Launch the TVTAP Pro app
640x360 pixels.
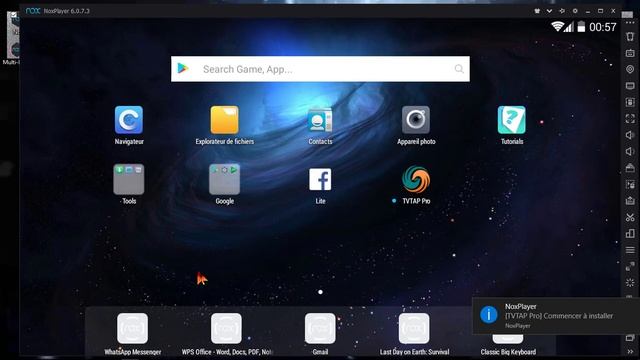tap(416, 179)
